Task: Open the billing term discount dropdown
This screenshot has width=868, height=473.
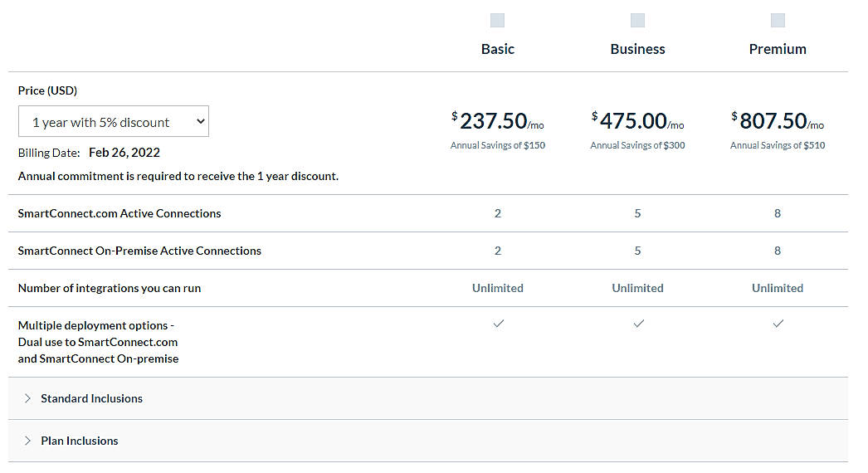Action: point(114,121)
